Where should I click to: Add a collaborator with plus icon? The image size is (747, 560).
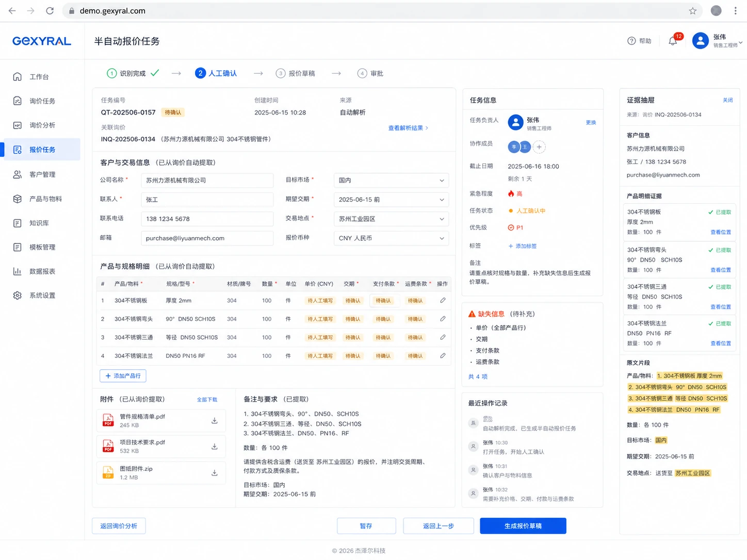(x=539, y=147)
